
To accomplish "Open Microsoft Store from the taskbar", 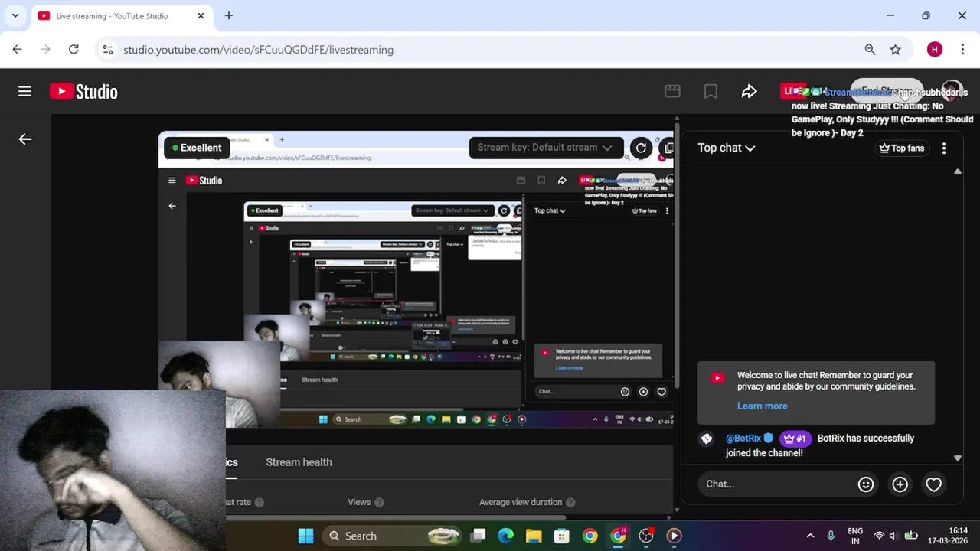I will tap(561, 536).
